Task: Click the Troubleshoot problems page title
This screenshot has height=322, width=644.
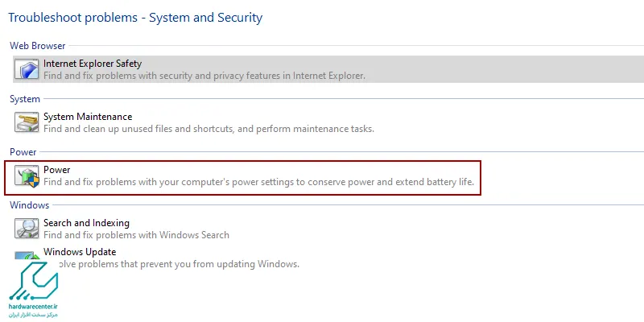Action: pyautogui.click(x=135, y=18)
